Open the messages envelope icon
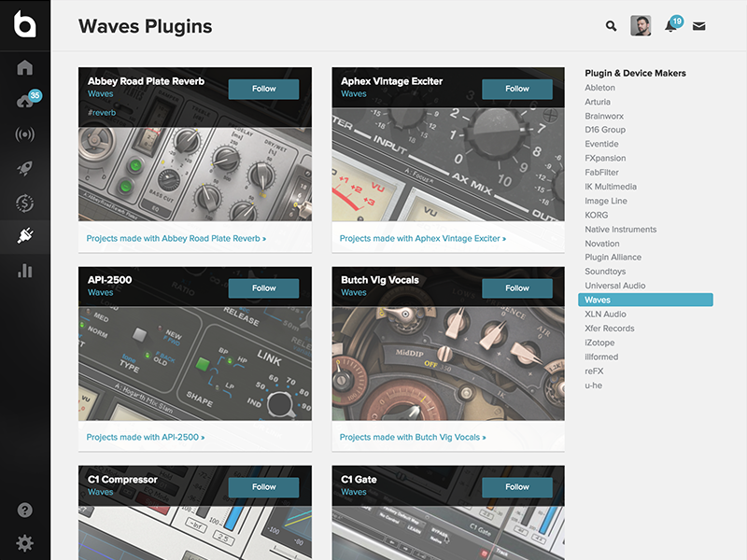Screen dimensions: 747x560 [698, 26]
